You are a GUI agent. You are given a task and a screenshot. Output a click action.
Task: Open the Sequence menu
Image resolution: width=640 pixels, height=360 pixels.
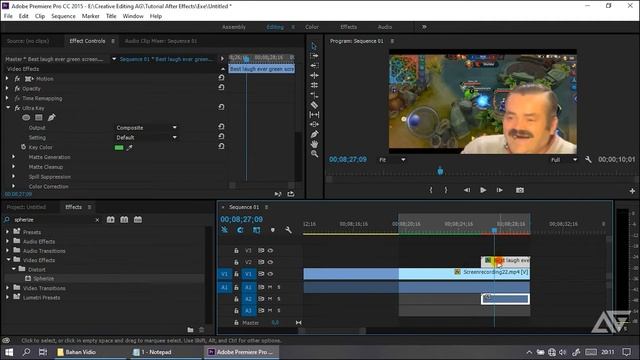tap(63, 16)
